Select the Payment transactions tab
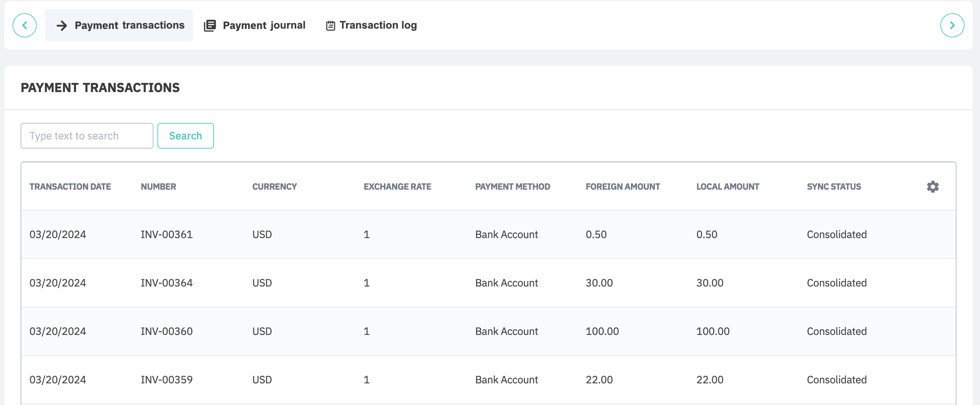The width and height of the screenshot is (980, 405). [x=129, y=25]
